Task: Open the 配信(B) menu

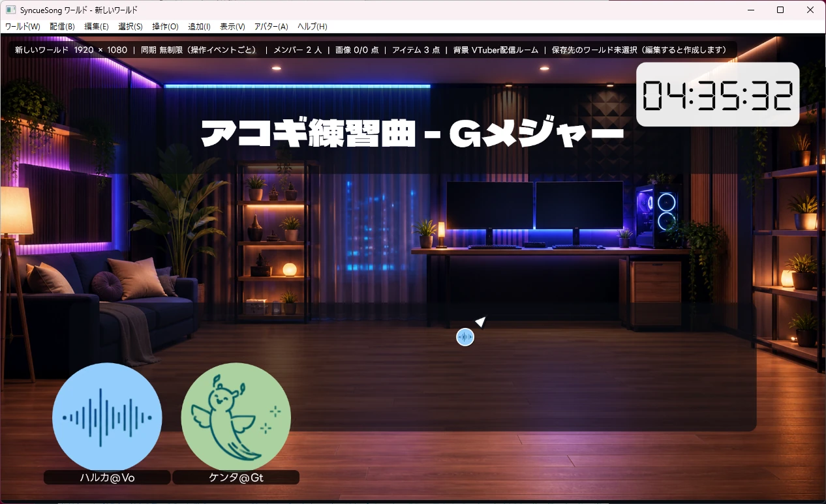Action: 62,27
